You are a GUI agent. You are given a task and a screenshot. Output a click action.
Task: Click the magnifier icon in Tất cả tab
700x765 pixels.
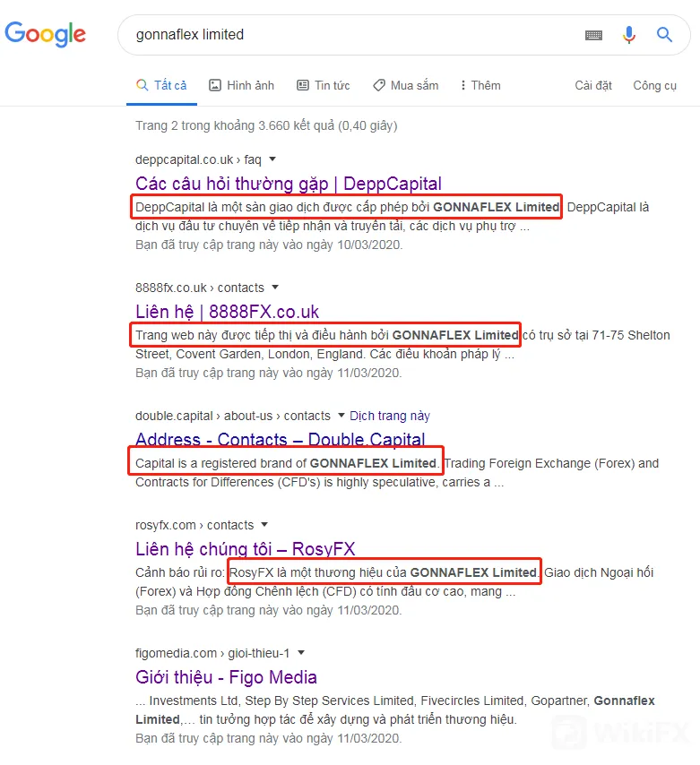pos(142,85)
